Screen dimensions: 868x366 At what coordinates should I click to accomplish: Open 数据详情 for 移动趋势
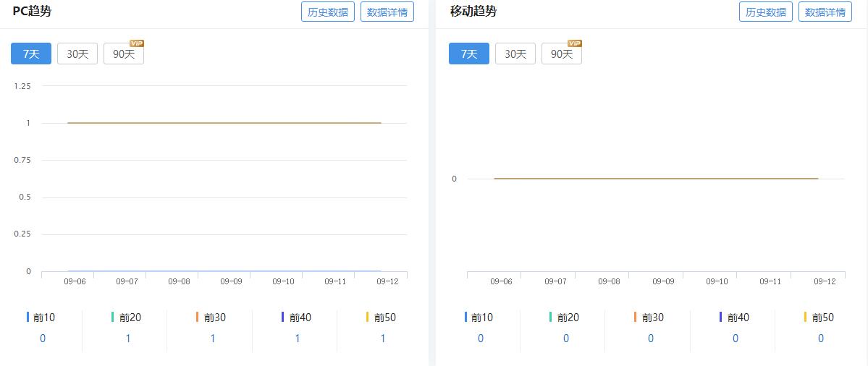point(825,12)
